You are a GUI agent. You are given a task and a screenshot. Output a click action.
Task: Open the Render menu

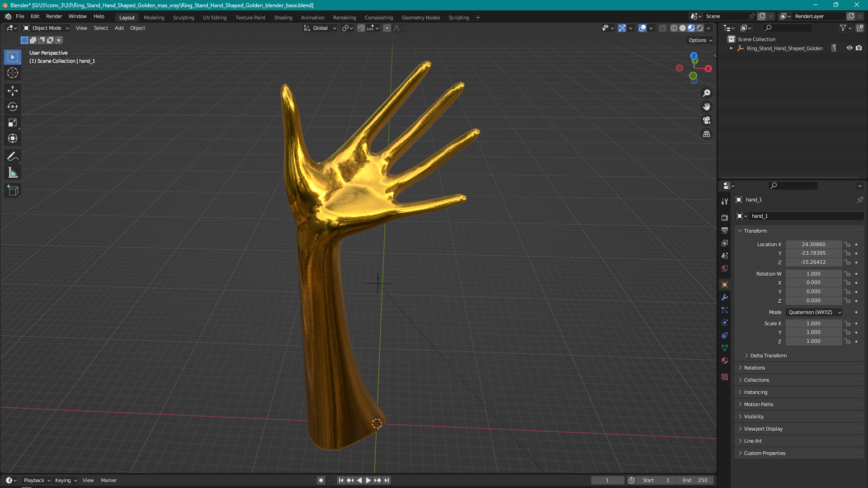(x=54, y=16)
